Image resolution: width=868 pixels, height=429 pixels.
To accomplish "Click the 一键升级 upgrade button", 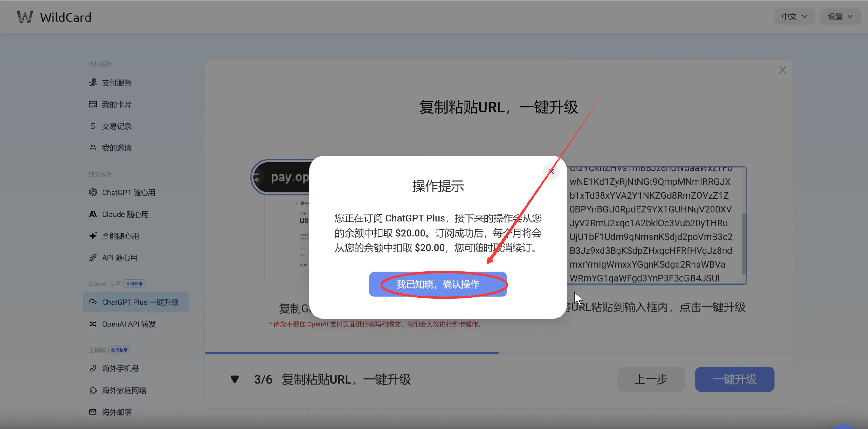I will click(734, 379).
